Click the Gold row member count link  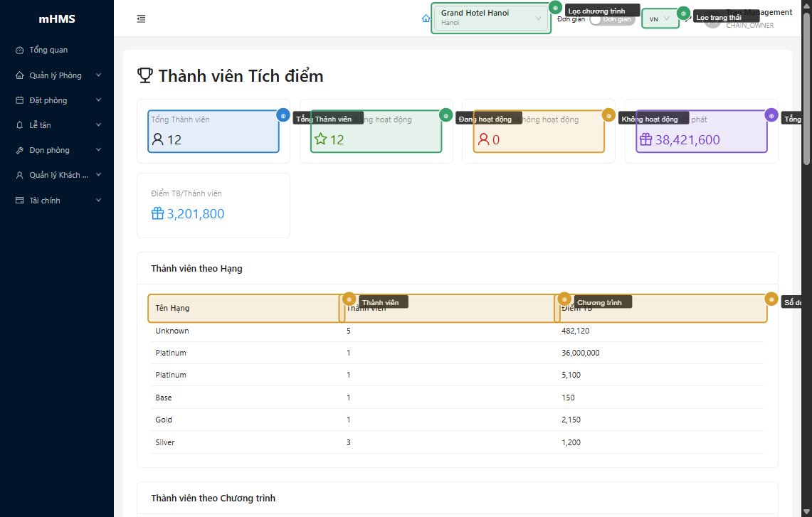pyautogui.click(x=348, y=420)
